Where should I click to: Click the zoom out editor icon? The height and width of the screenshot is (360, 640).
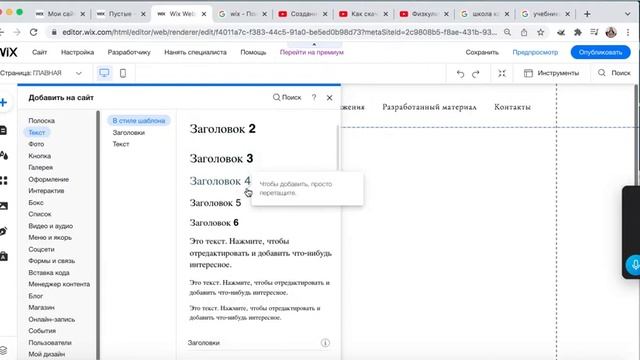(x=502, y=73)
